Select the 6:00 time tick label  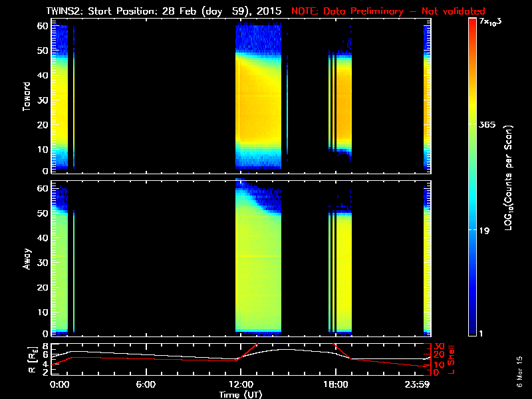click(x=146, y=384)
